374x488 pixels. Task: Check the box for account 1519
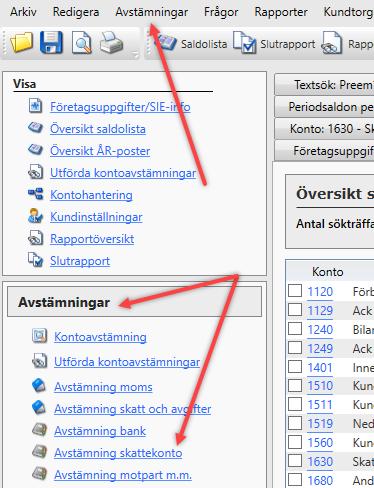(x=295, y=423)
